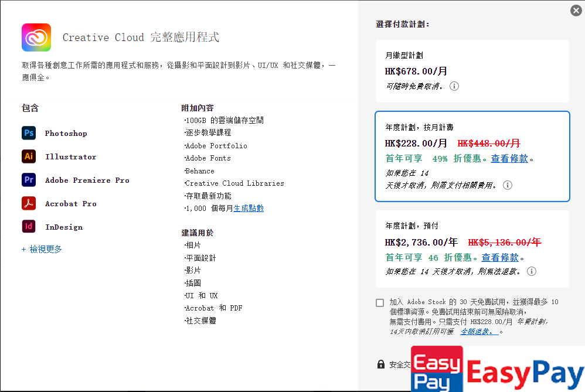Click the secure transaction lock icon
Image resolution: width=585 pixels, height=392 pixels.
(x=380, y=364)
